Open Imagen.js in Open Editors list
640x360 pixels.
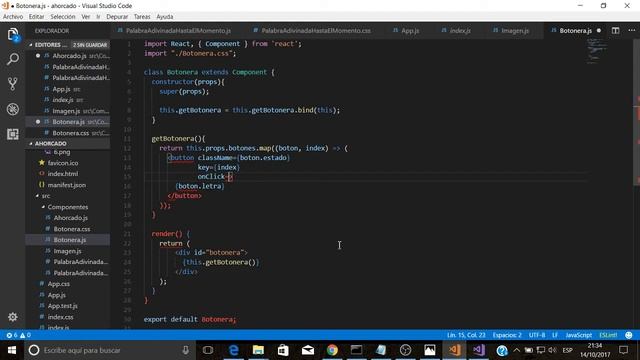pyautogui.click(x=69, y=111)
